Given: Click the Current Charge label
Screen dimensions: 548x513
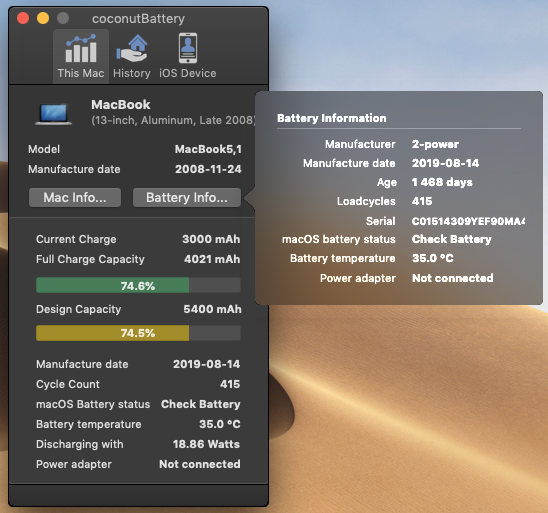Looking at the screenshot, I should coord(76,239).
